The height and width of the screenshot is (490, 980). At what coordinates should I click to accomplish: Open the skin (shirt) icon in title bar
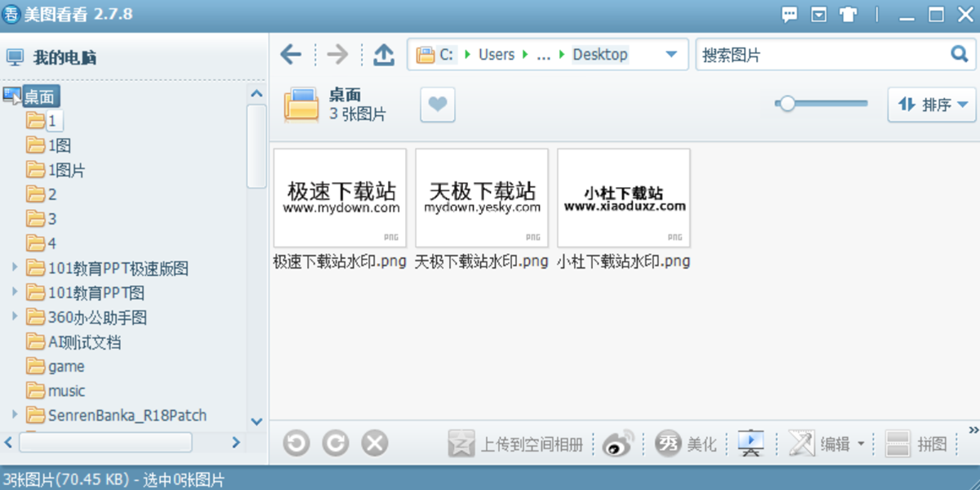pyautogui.click(x=847, y=15)
